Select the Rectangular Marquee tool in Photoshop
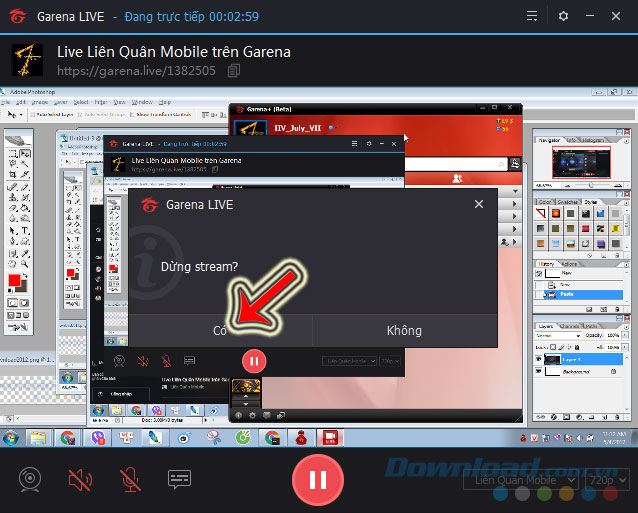The height and width of the screenshot is (513, 638). 13,154
